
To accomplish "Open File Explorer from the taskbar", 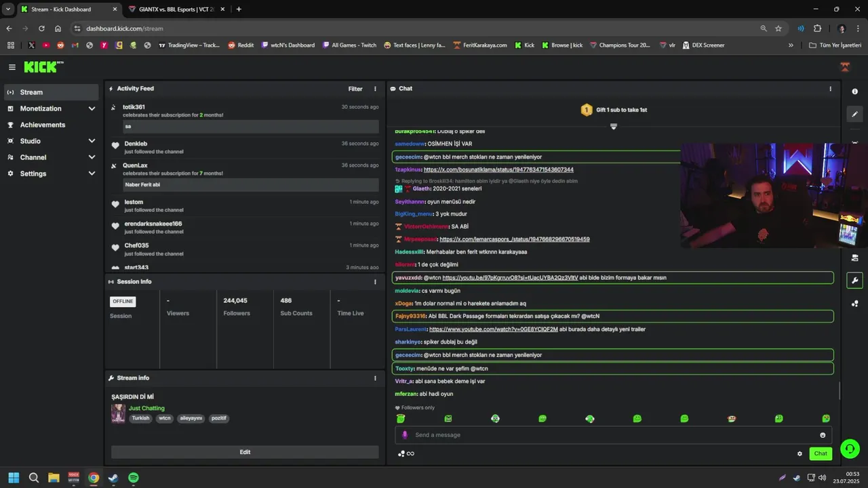I will click(x=54, y=478).
